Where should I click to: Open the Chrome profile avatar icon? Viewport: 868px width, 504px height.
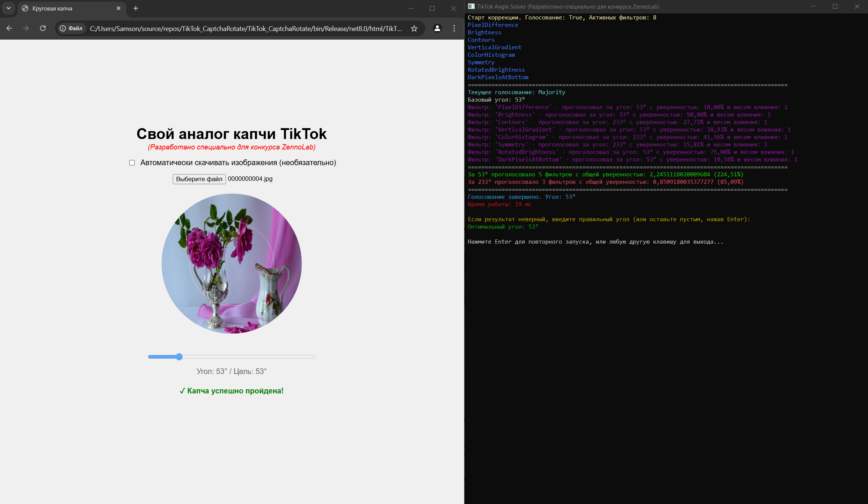tap(437, 28)
